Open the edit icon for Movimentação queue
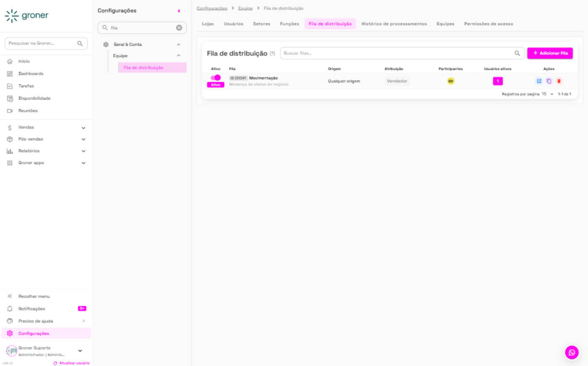Screen dimensions: 588x366 [x=539, y=81]
